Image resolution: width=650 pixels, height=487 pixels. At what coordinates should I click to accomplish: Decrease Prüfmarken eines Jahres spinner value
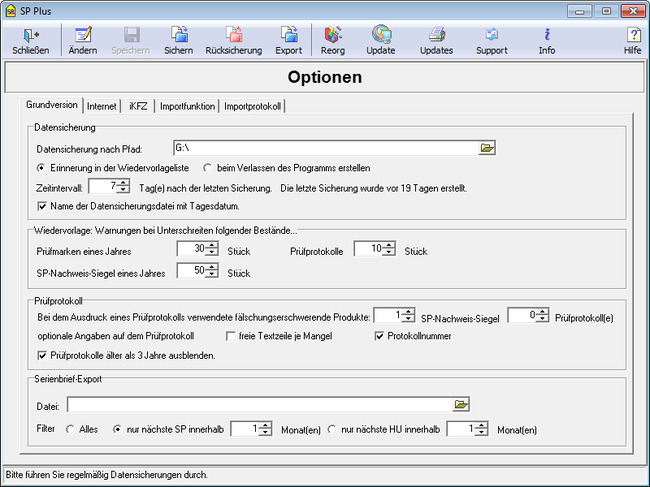212,254
